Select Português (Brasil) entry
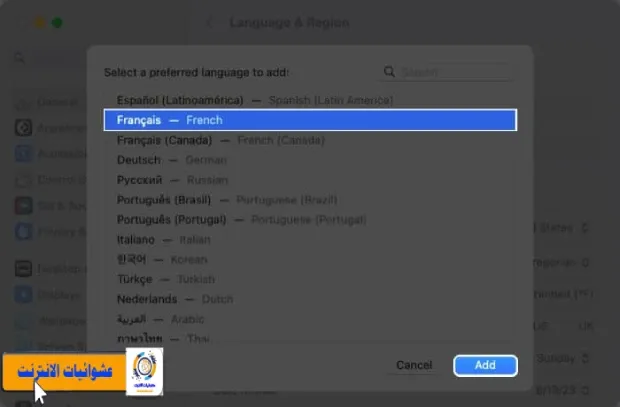Image resolution: width=620 pixels, height=407 pixels. [x=310, y=200]
